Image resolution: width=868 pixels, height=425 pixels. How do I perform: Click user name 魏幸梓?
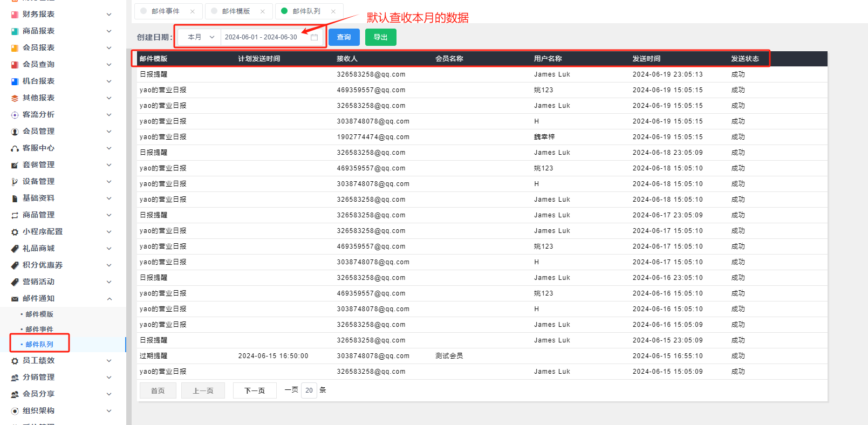[x=544, y=137]
